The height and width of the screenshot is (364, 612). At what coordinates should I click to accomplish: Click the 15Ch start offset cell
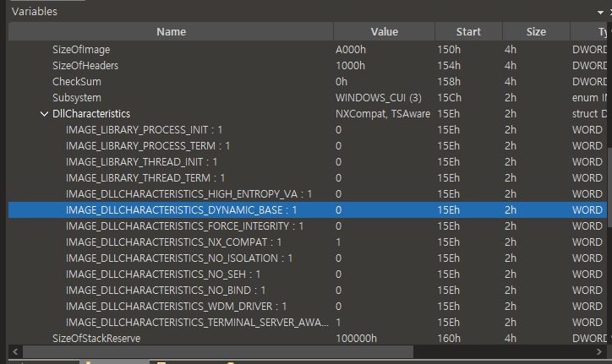click(449, 97)
